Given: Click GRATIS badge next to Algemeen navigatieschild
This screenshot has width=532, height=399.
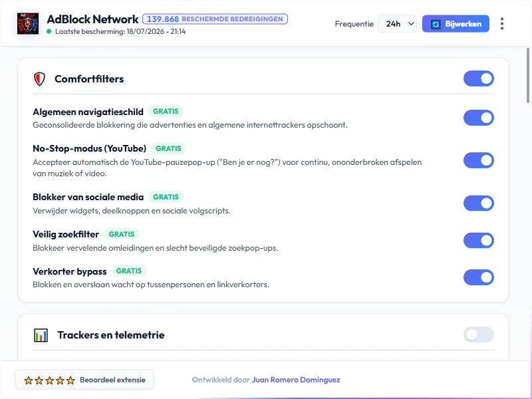Looking at the screenshot, I should pos(166,111).
